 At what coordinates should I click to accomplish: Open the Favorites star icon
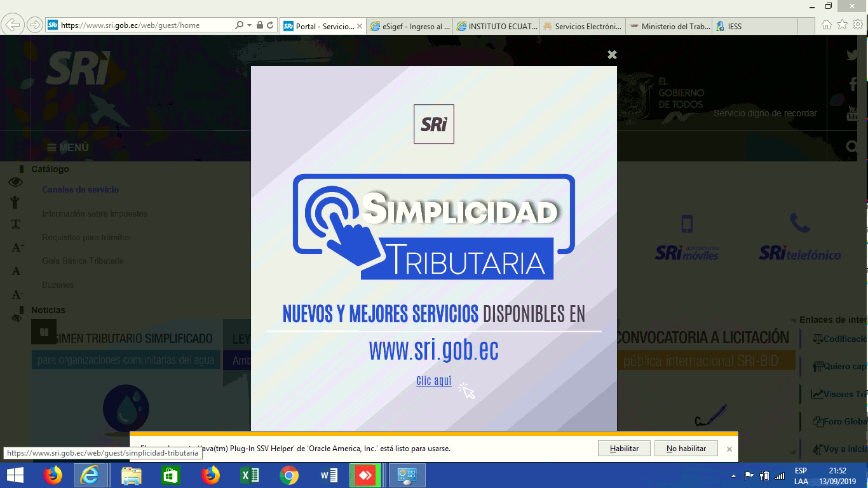[842, 25]
